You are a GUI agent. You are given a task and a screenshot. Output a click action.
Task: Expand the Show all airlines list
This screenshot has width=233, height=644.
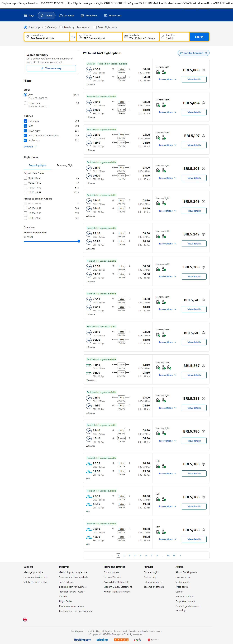tap(30, 147)
